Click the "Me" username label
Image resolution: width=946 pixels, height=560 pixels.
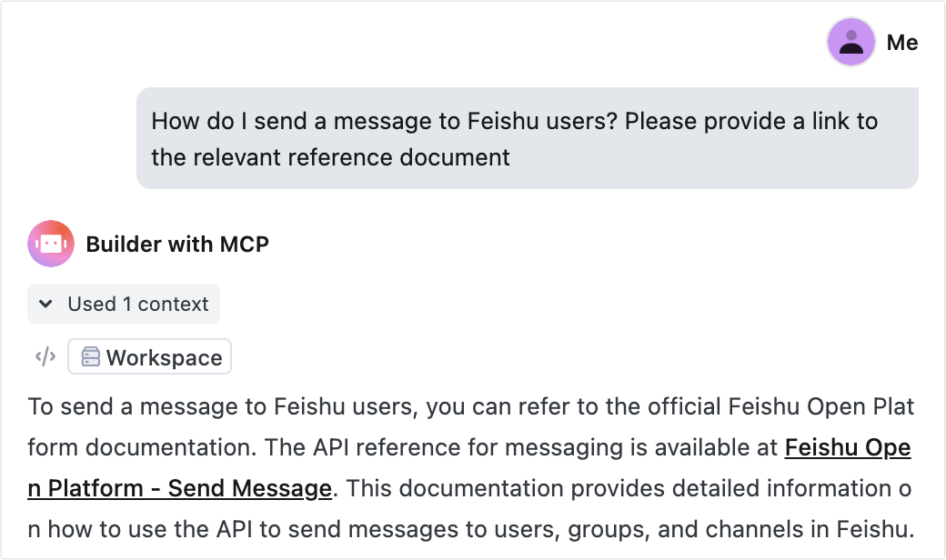pos(901,43)
